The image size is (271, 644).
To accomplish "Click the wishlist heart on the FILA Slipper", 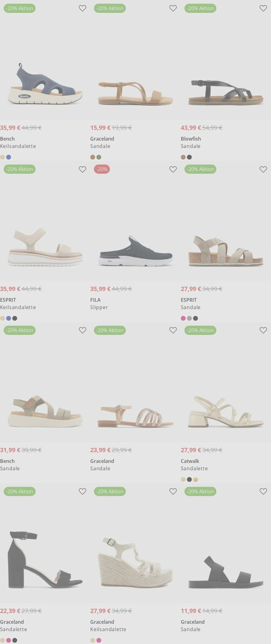I will (173, 169).
